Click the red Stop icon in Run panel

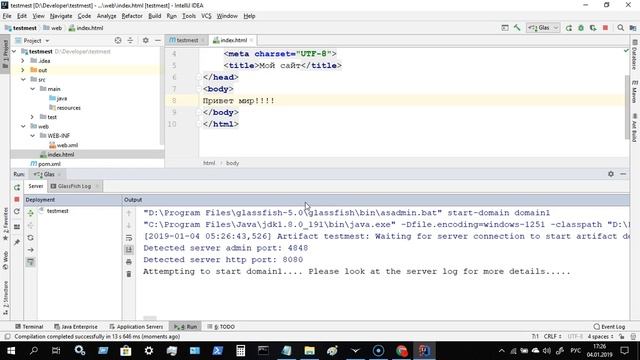point(17,199)
